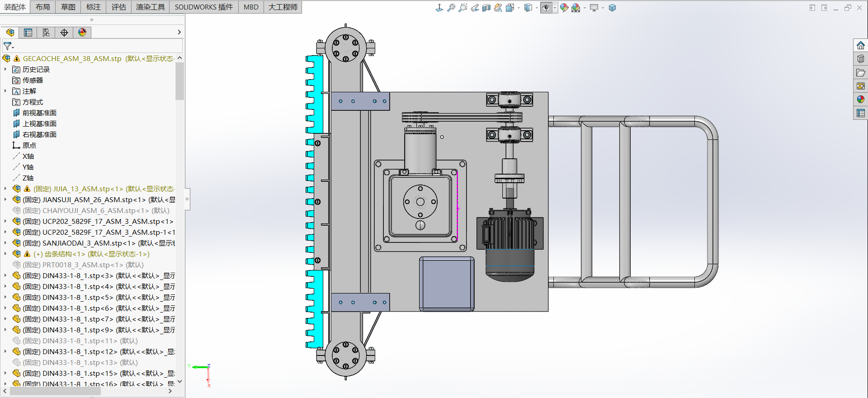Select the 传感器 tree item
Viewport: 868px width, 398px height.
pyautogui.click(x=33, y=80)
